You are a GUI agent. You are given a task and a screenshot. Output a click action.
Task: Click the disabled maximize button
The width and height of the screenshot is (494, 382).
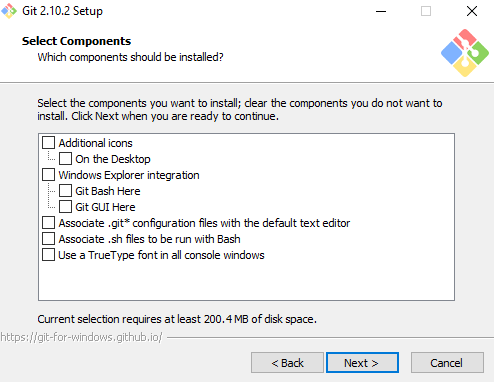[426, 11]
